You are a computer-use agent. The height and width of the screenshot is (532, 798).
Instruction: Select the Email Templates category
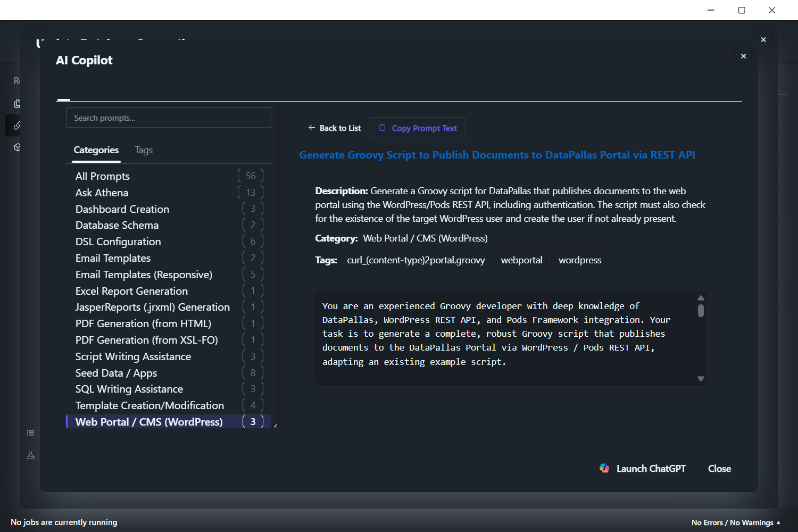169,258
